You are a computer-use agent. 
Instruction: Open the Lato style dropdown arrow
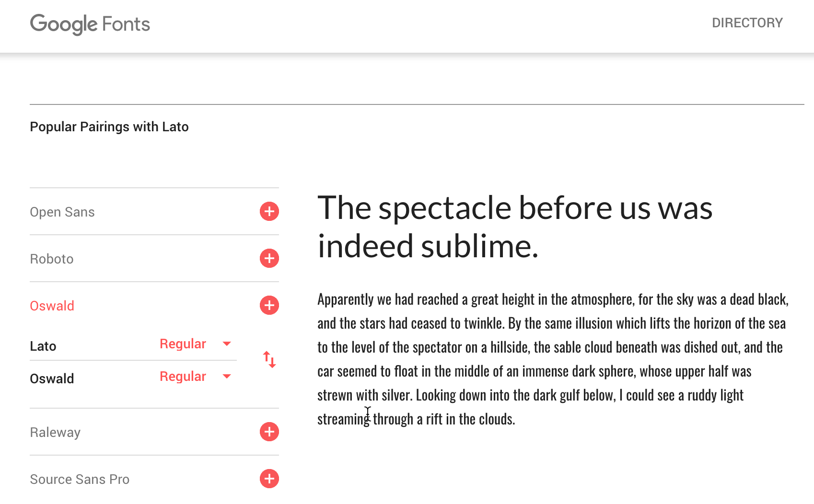[x=227, y=344]
